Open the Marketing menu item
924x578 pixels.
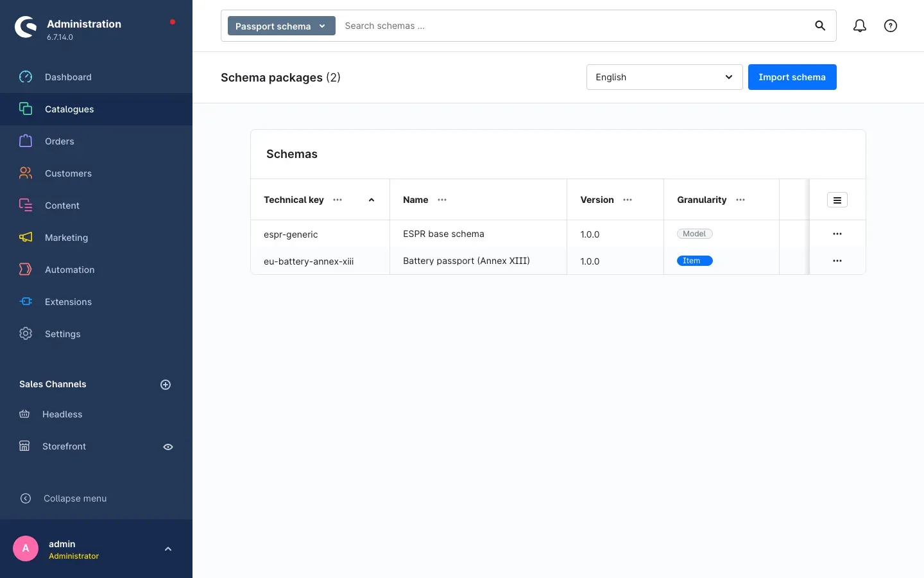tap(96, 238)
